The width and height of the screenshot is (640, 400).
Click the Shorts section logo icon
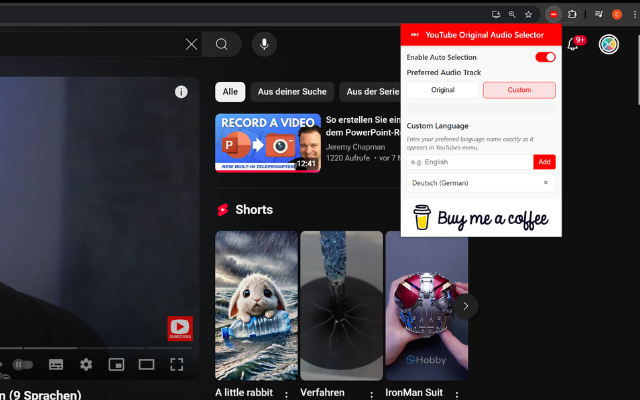click(223, 210)
